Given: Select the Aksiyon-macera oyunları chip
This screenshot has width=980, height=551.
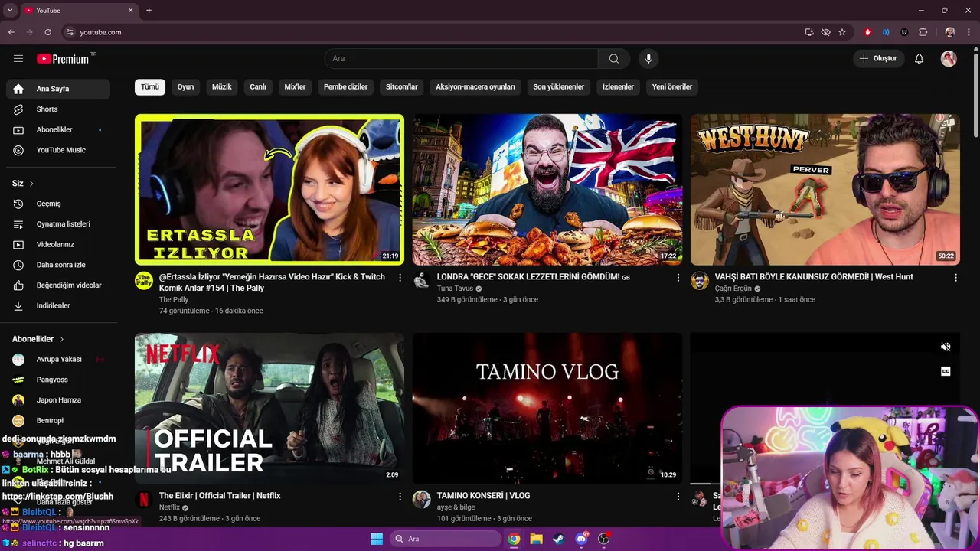Looking at the screenshot, I should click(x=475, y=86).
